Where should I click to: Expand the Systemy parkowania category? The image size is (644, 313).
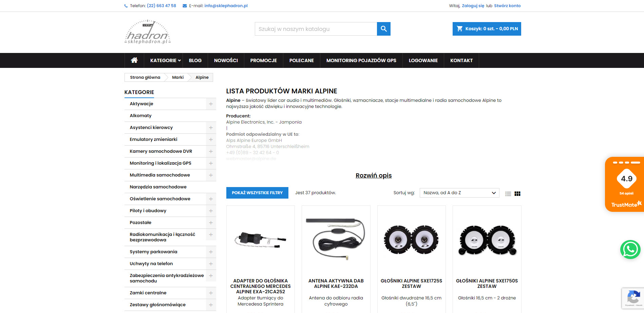[211, 252]
